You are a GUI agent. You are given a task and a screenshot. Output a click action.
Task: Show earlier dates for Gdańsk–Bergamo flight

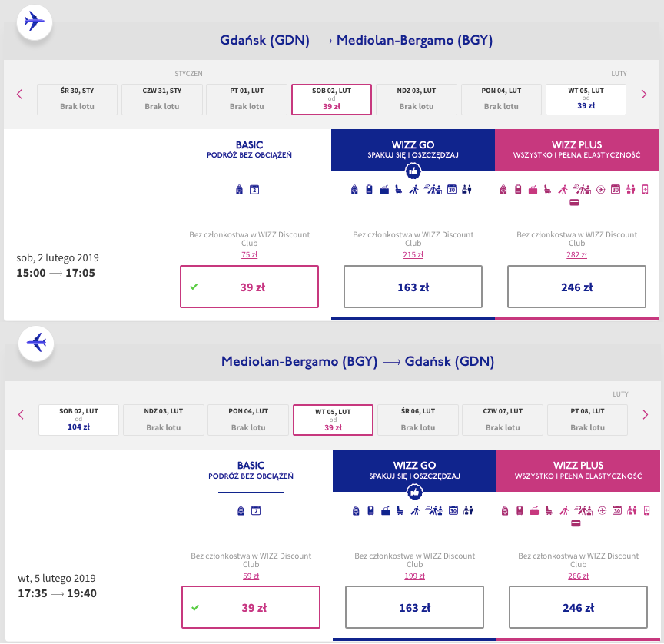click(20, 95)
